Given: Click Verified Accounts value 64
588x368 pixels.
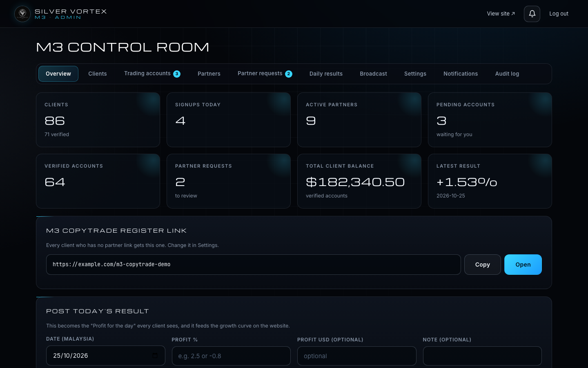Looking at the screenshot, I should coord(55,182).
